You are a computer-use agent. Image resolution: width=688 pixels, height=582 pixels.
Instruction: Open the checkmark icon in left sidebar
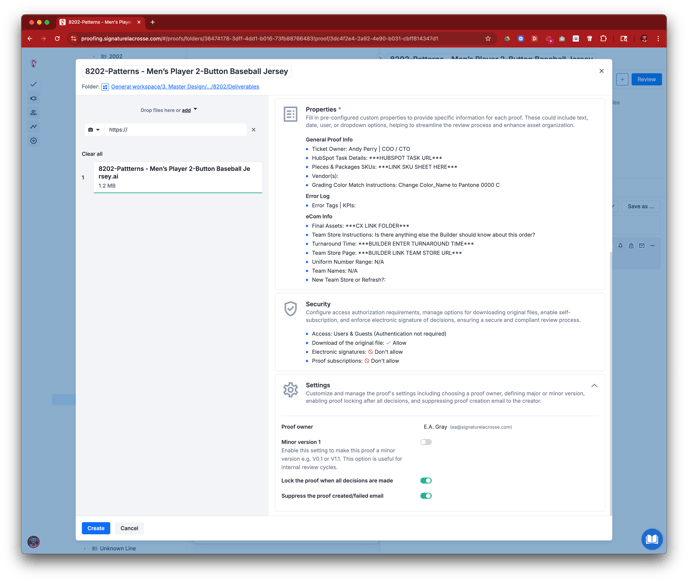click(34, 84)
